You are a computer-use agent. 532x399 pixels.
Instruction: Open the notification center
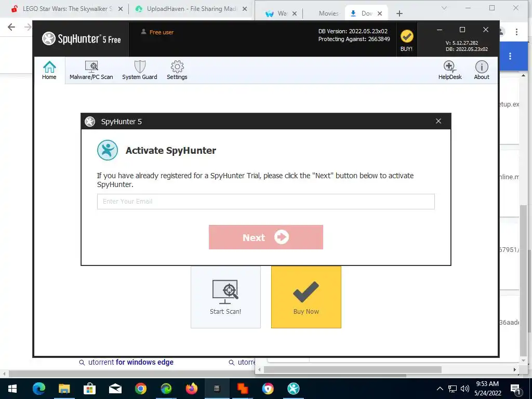[515, 389]
